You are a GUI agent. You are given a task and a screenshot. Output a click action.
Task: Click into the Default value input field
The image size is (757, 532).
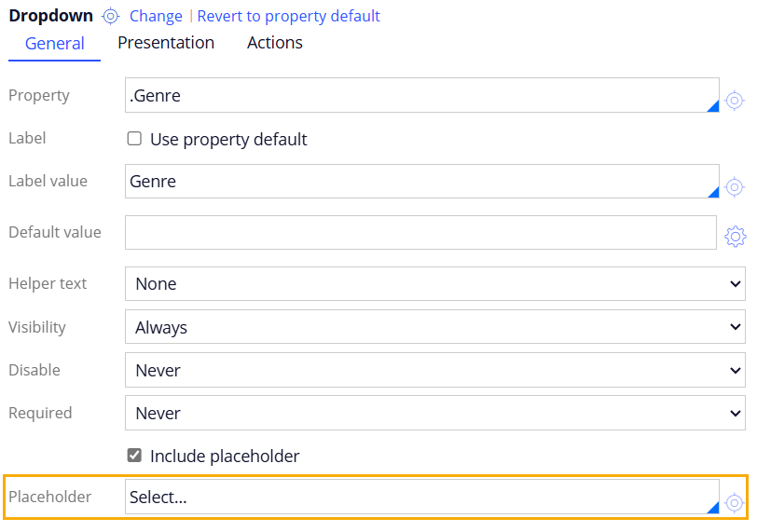coord(420,233)
